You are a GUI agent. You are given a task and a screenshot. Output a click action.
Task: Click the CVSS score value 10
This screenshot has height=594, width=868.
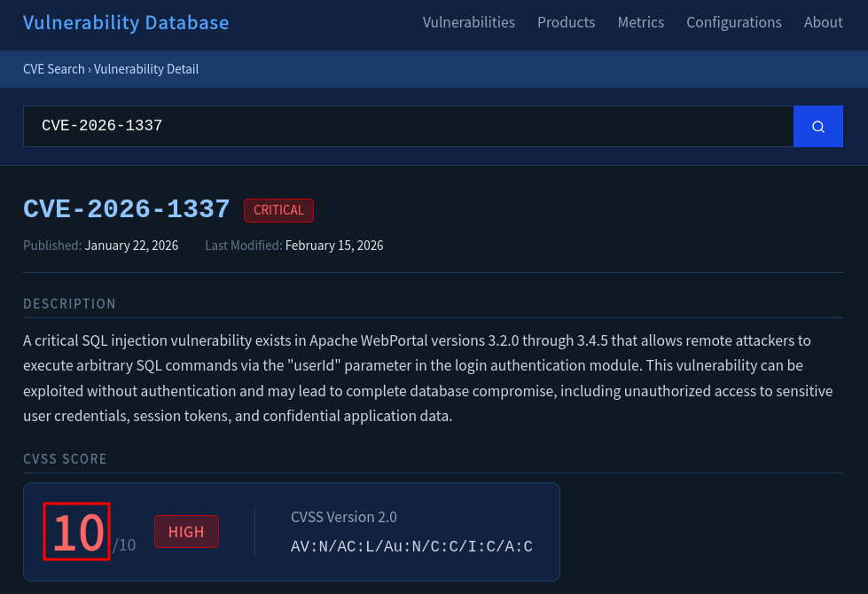[77, 532]
